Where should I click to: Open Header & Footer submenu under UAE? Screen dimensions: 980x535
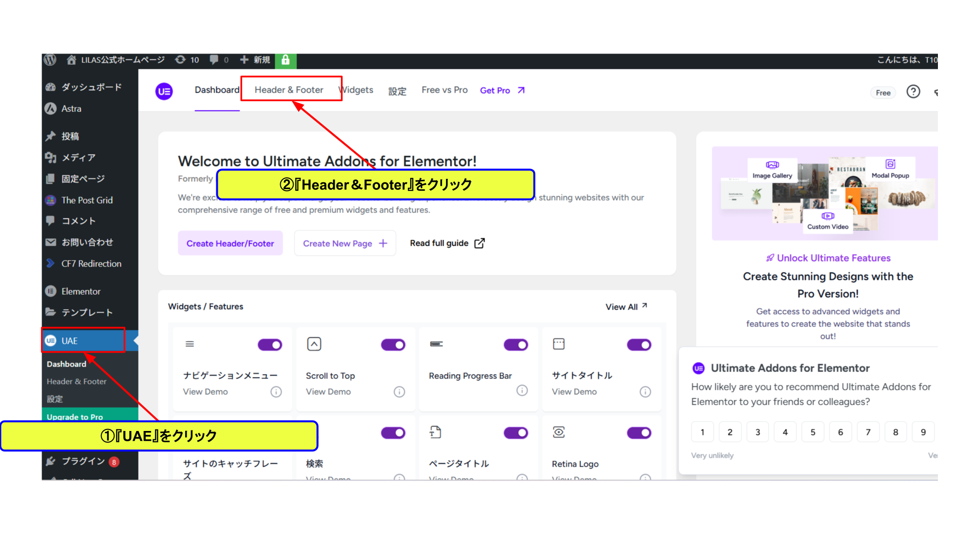pos(77,381)
